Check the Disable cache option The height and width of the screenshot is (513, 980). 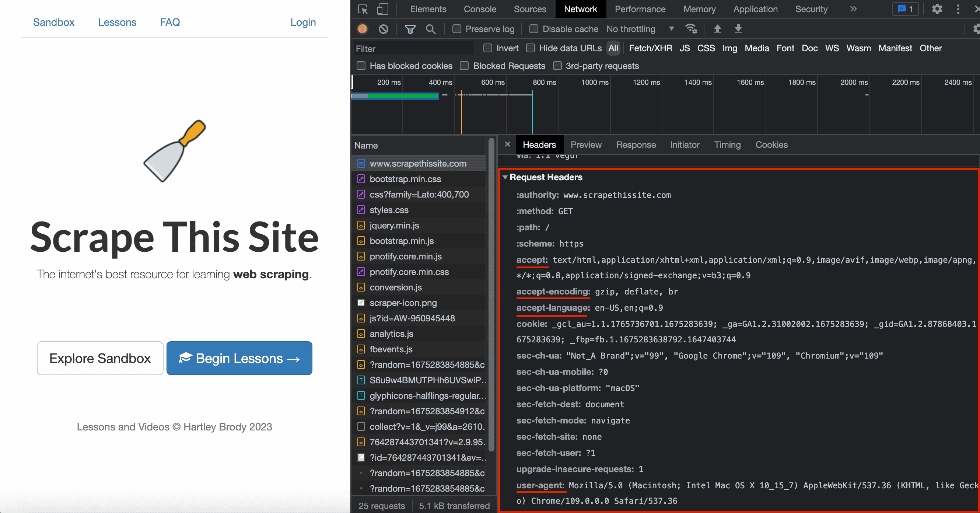(x=534, y=29)
